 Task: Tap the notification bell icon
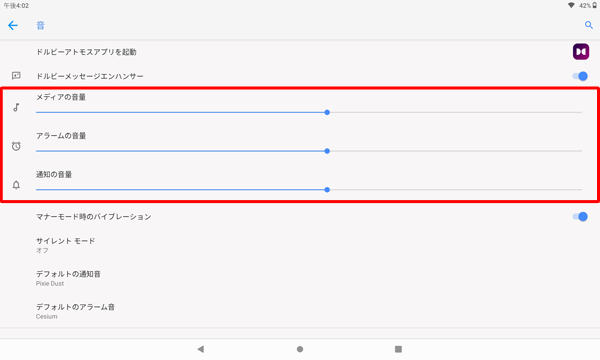point(16,185)
